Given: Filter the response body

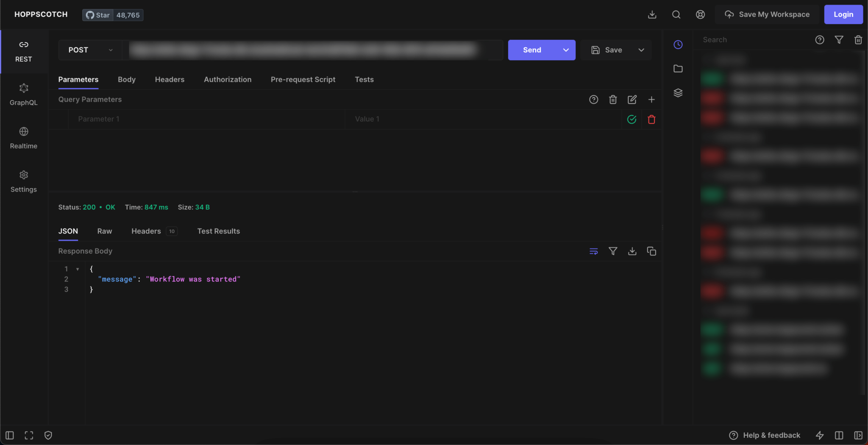Looking at the screenshot, I should (x=612, y=251).
